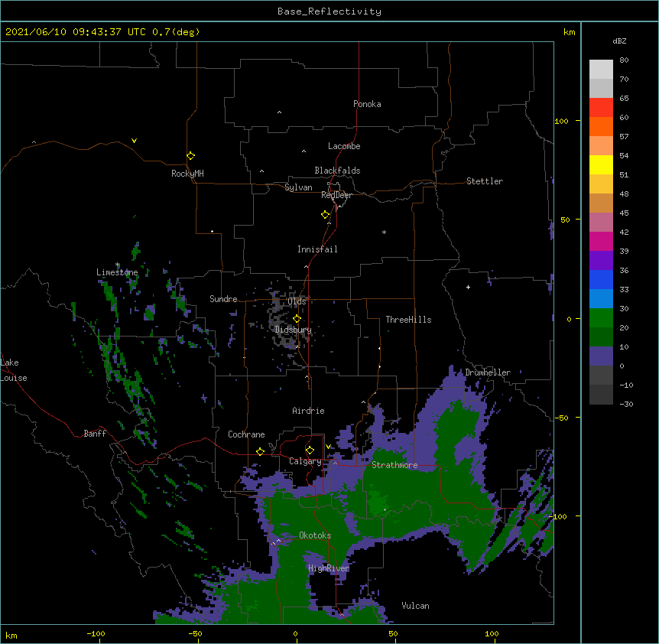Click the Sylvan town label
The width and height of the screenshot is (659, 644).
298,187
